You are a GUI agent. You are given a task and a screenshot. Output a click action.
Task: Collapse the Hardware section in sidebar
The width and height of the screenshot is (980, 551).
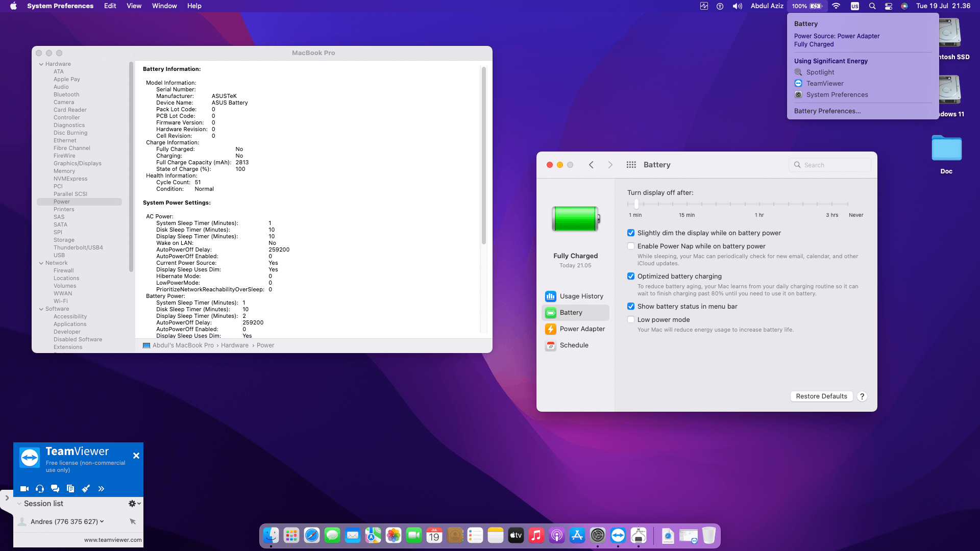click(41, 64)
